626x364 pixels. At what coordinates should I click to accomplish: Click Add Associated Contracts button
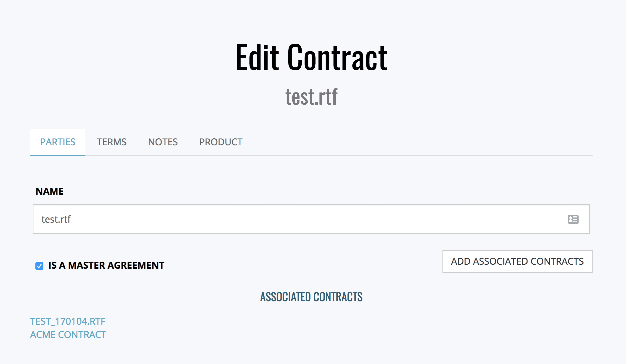517,261
